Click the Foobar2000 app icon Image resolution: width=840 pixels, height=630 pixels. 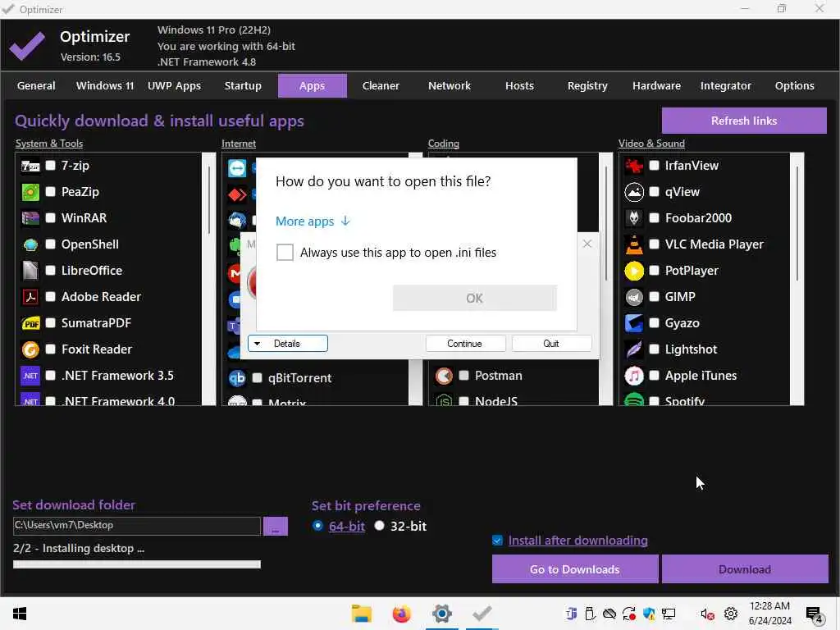point(634,218)
